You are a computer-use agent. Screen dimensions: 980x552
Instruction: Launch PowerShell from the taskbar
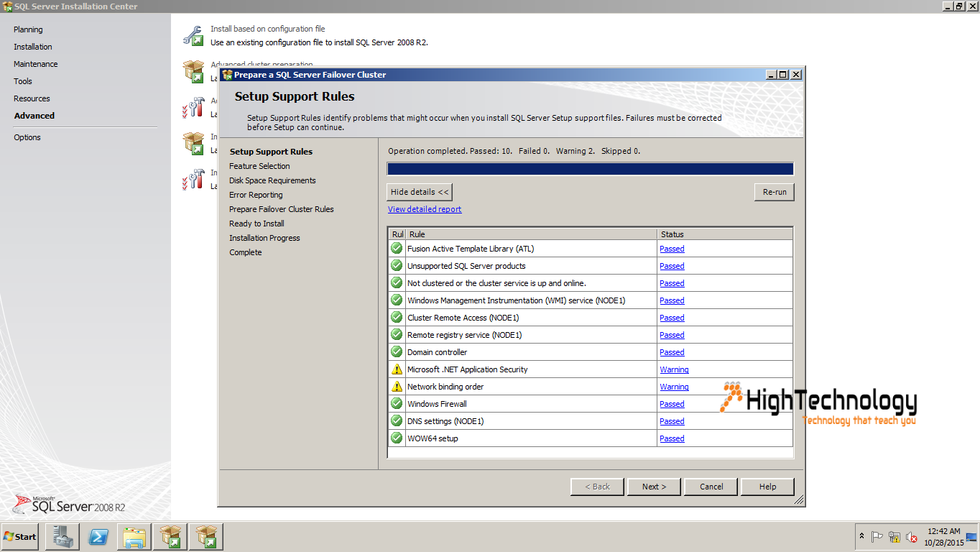click(x=98, y=537)
